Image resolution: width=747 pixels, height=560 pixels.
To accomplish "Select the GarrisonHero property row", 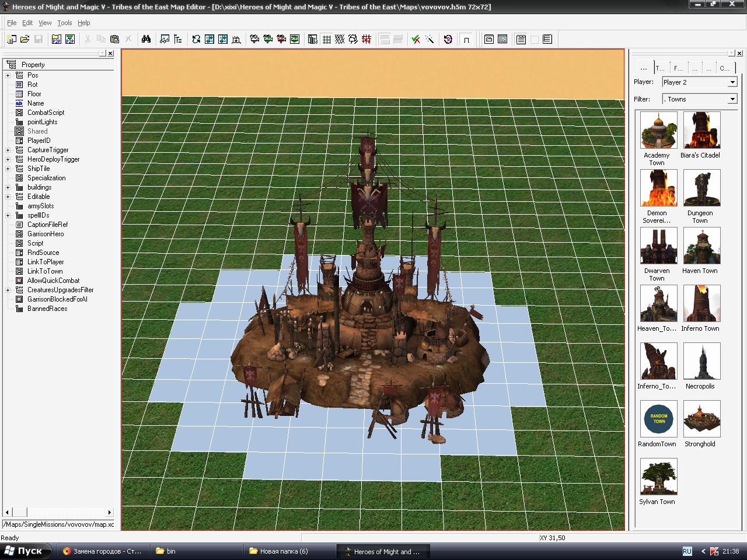I will 46,234.
